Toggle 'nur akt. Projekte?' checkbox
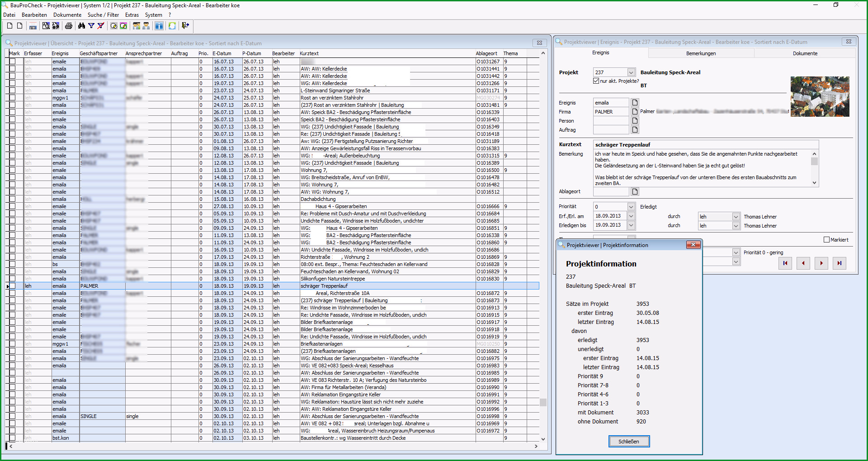This screenshot has width=868, height=461. click(x=596, y=81)
